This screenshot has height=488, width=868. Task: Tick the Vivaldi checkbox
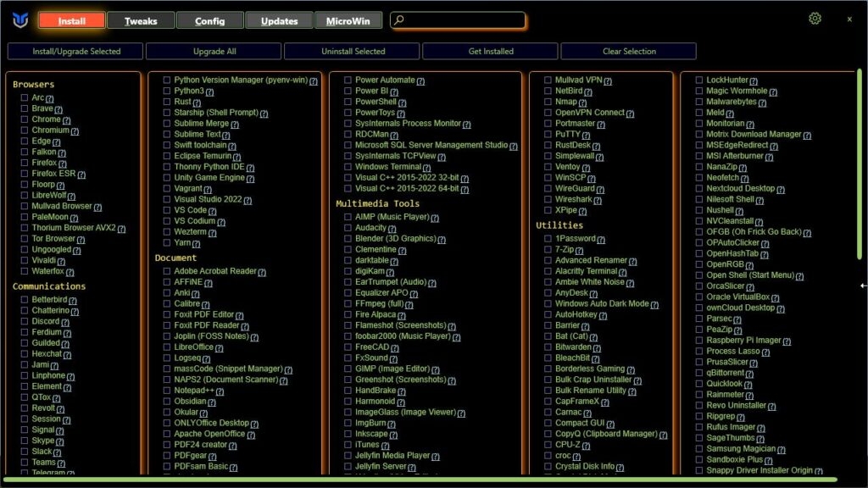click(x=25, y=260)
